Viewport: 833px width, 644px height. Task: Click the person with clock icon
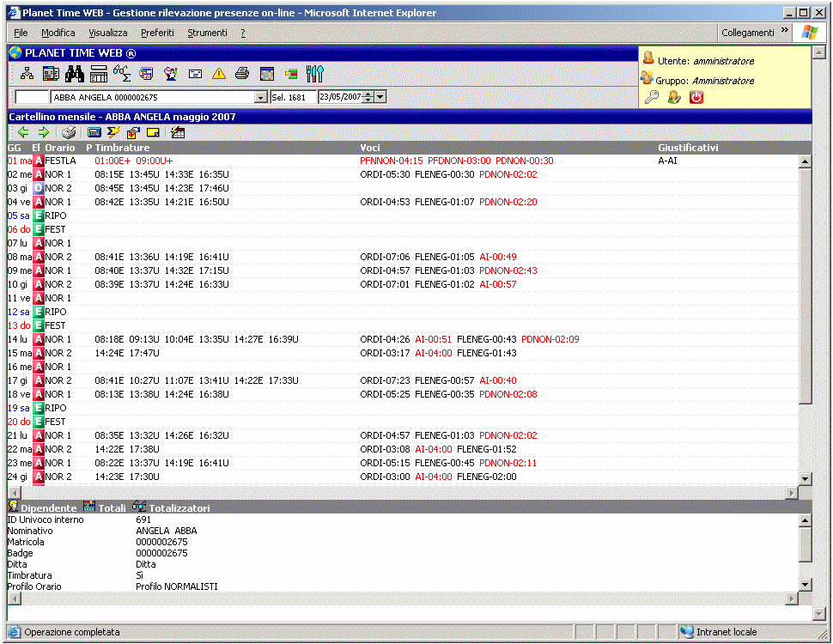[171, 74]
